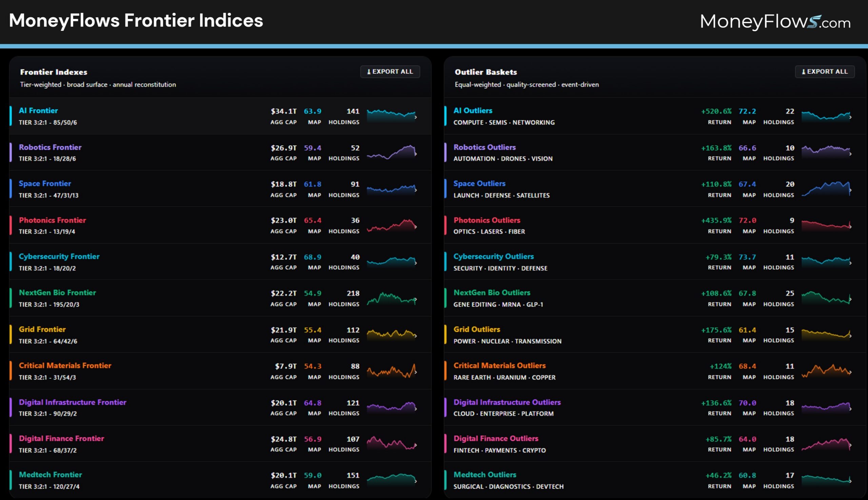Click the Robotics Outliers sparkline chart
The width and height of the screenshot is (868, 500).
tap(826, 152)
